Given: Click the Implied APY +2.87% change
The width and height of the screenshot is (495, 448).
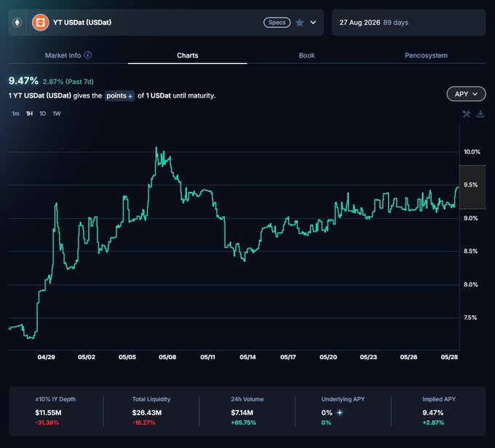Looking at the screenshot, I should (433, 423).
